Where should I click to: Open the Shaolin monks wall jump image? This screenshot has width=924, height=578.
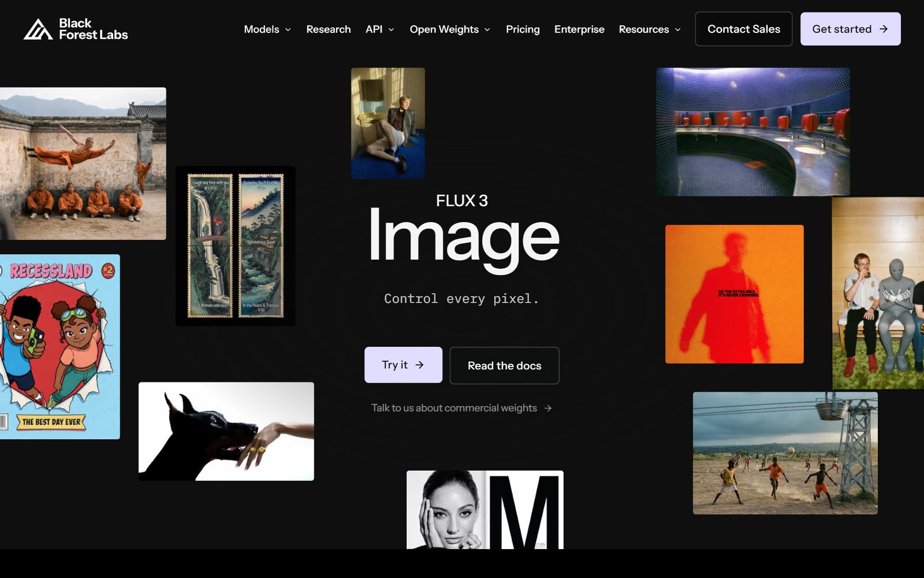(83, 164)
